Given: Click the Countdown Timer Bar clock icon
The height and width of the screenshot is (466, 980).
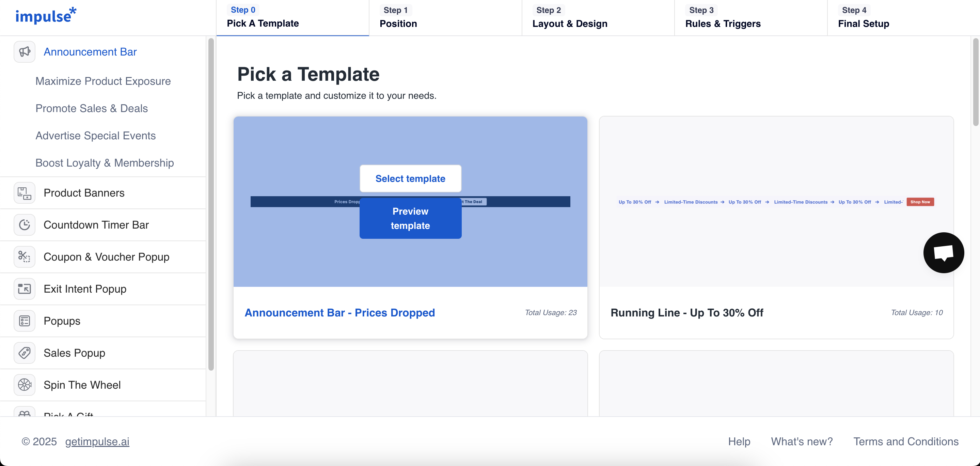Looking at the screenshot, I should [25, 225].
